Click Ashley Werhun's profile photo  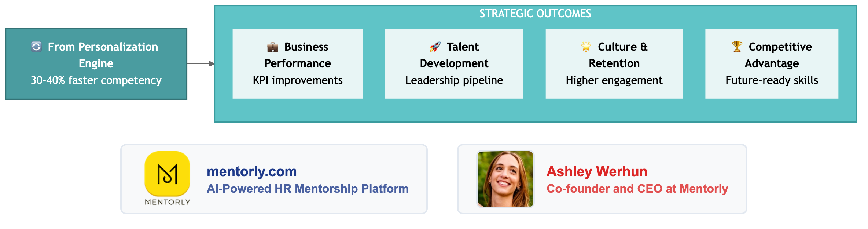[x=505, y=179]
